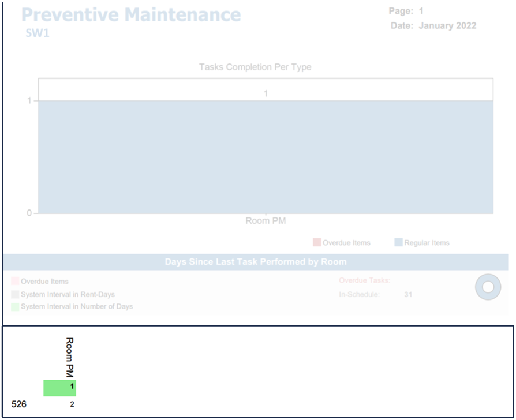Select the rotated Room PM column header
Screen dimensions: 516x420
click(x=70, y=357)
